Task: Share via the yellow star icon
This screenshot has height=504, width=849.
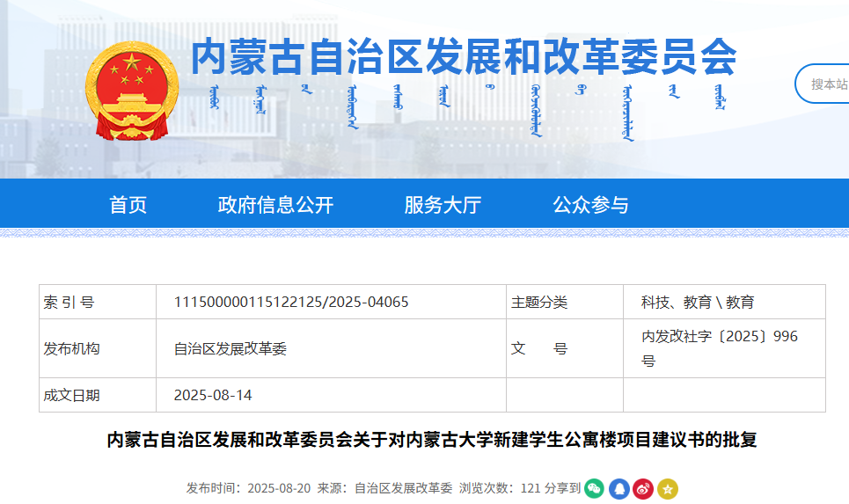Action: pos(668,489)
